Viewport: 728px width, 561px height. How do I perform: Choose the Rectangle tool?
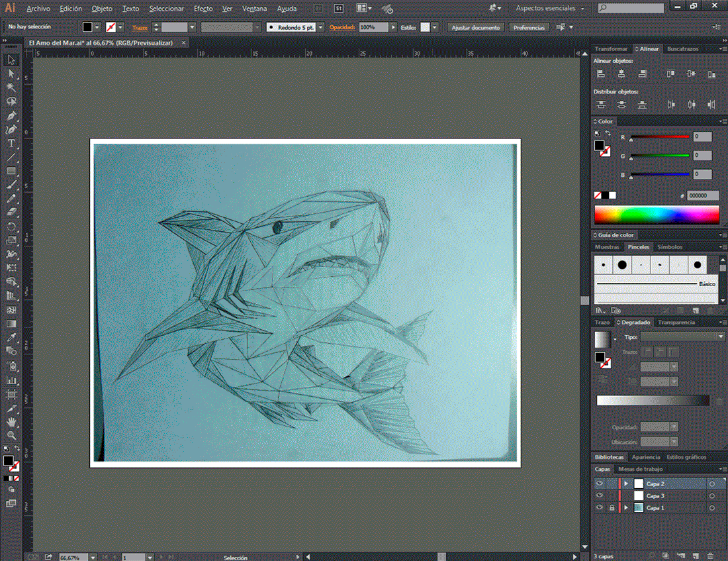click(x=11, y=171)
